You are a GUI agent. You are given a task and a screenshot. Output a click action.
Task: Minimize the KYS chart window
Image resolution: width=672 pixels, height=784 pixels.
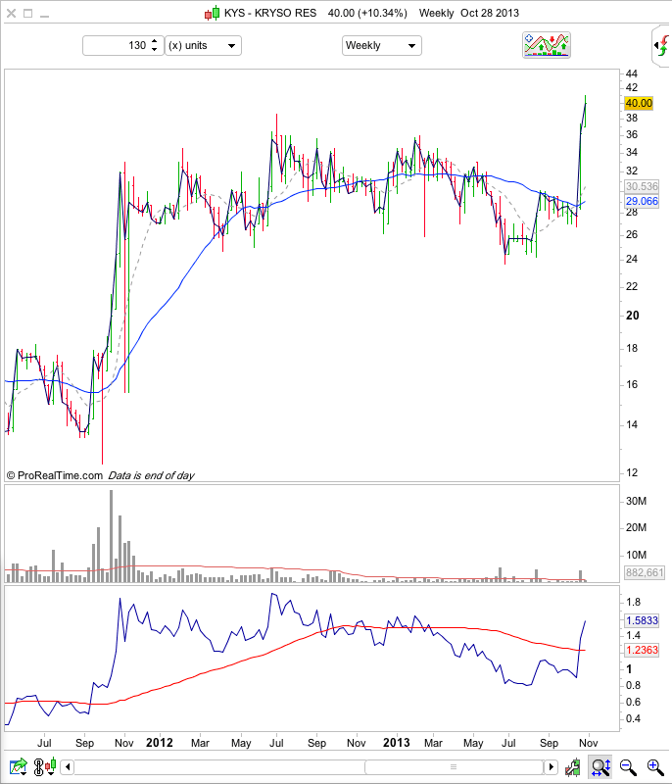click(44, 17)
